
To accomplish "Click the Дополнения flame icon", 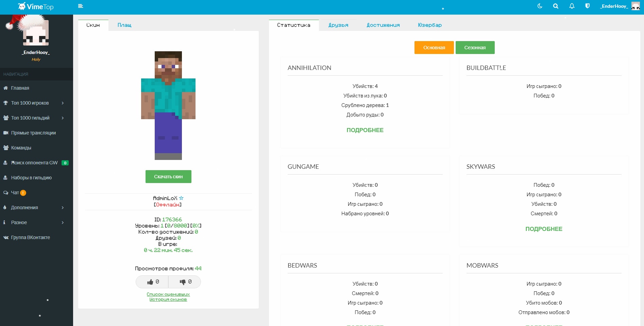I will tap(5, 207).
